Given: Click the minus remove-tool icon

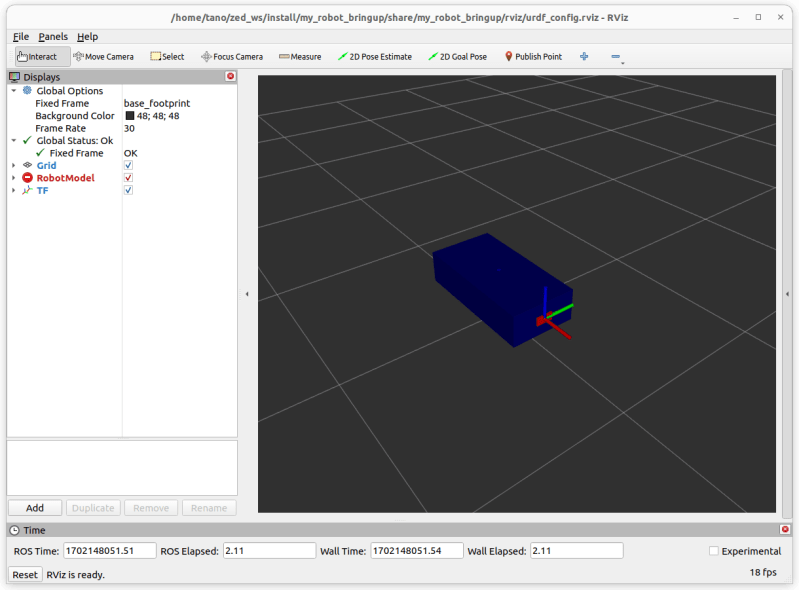Looking at the screenshot, I should (x=616, y=57).
